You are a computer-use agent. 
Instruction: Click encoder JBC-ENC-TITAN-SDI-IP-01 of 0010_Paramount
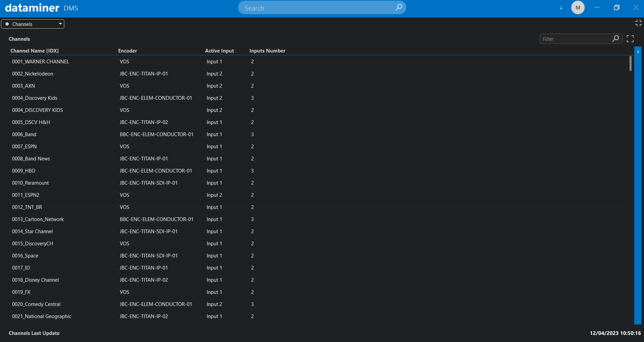coord(148,183)
